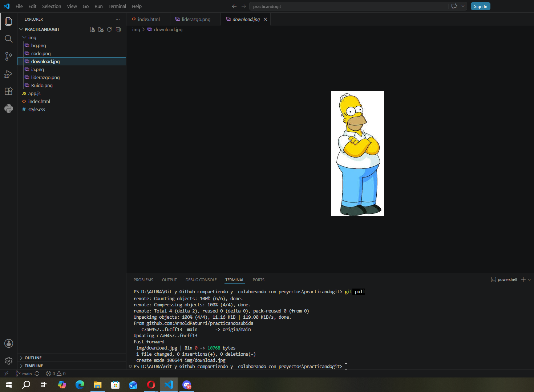Open the Explorer view in activity bar
This screenshot has width=534, height=392.
[9, 21]
